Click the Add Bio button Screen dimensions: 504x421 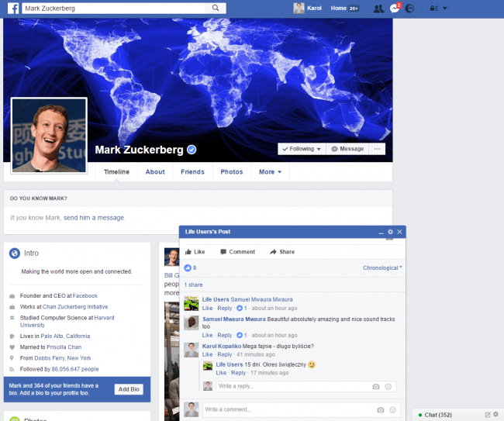[129, 389]
